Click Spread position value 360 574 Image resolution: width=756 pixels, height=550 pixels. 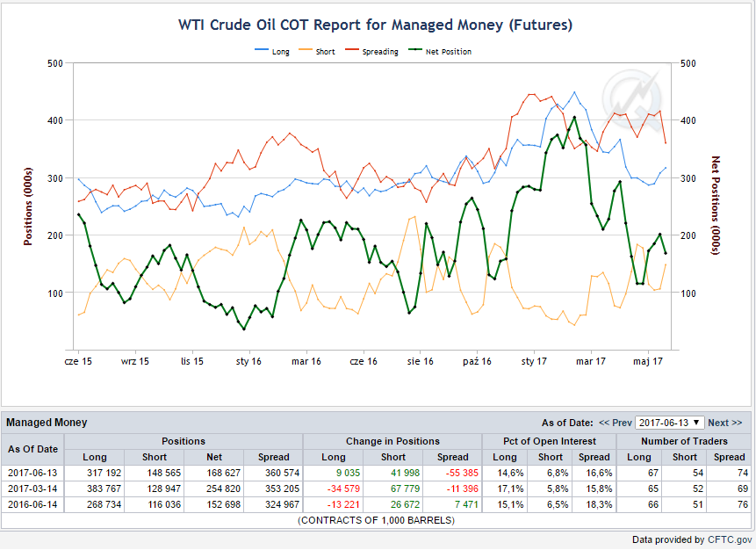tap(282, 474)
